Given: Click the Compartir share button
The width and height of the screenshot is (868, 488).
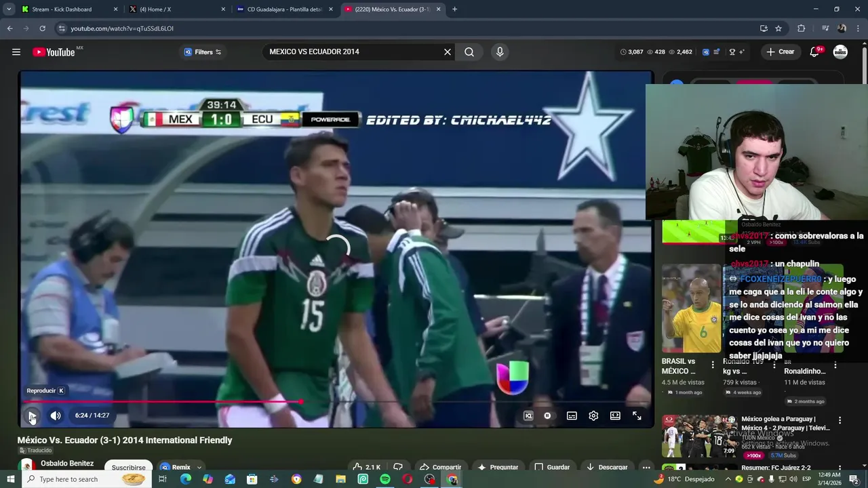Looking at the screenshot, I should pos(440,467).
